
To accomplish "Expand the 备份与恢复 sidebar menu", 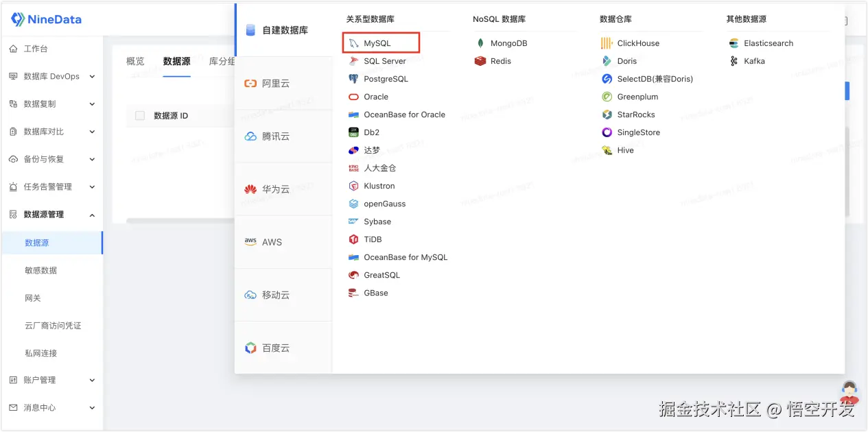I will [x=52, y=159].
